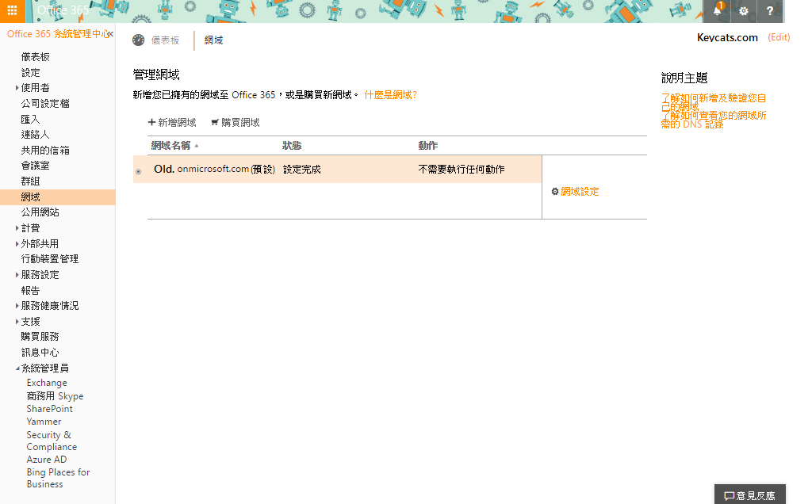Click the dashboard gauge icon in breadcrumb
Screen dimensions: 812x504
click(138, 40)
